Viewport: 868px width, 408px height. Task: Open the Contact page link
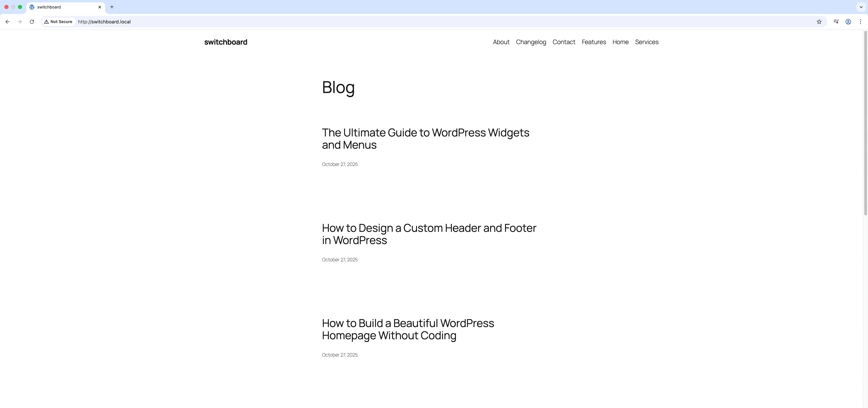(564, 42)
